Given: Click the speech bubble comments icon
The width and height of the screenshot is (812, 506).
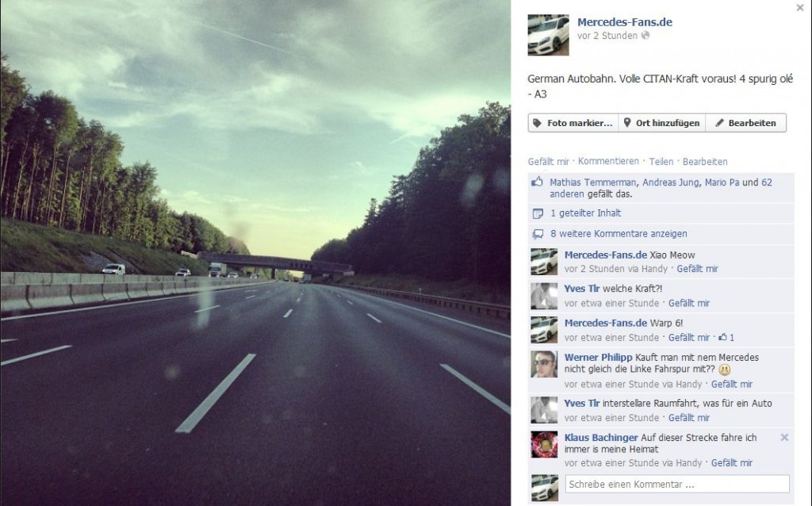Looking at the screenshot, I should 538,234.
